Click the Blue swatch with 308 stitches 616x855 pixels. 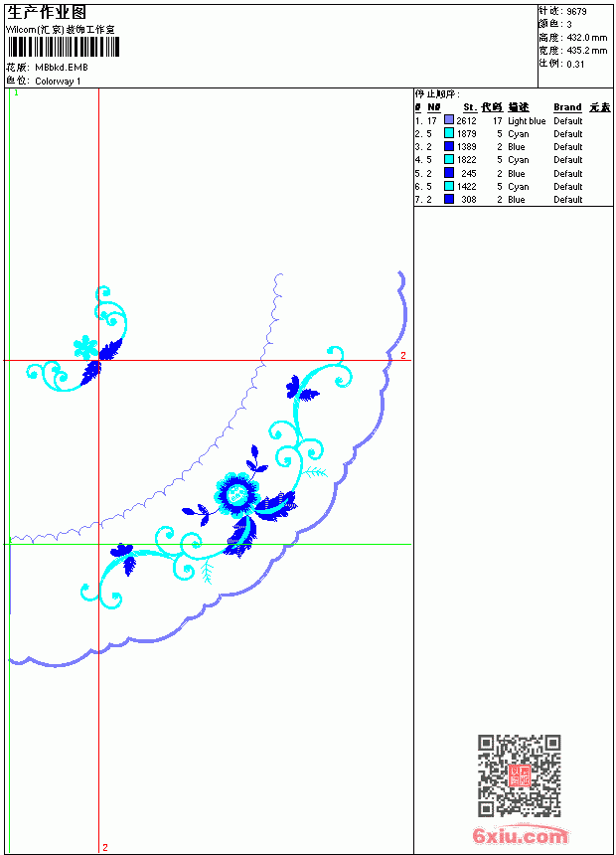(449, 199)
